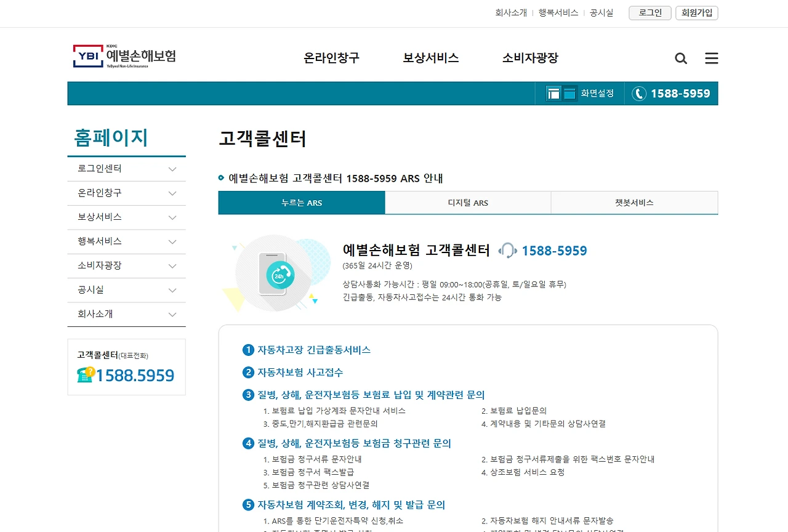Click the 자동차보험 사고접수 heading
Viewport: 788px width, 532px height.
[x=300, y=373]
